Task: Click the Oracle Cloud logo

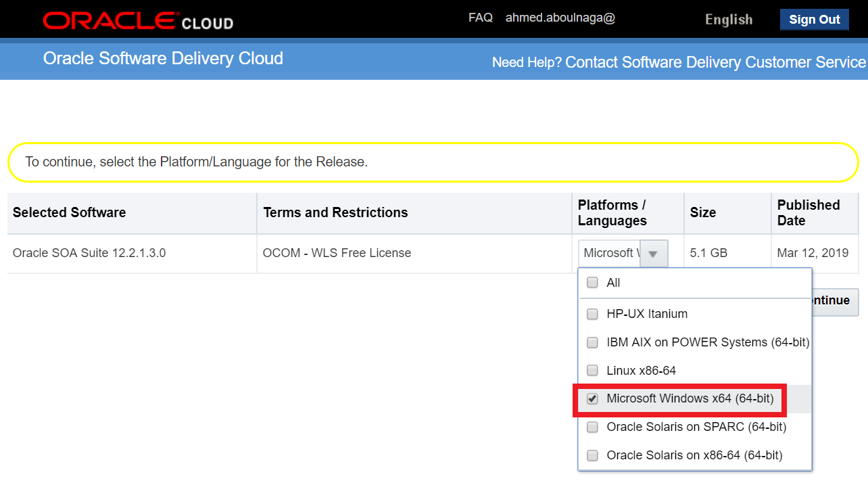Action: tap(138, 21)
